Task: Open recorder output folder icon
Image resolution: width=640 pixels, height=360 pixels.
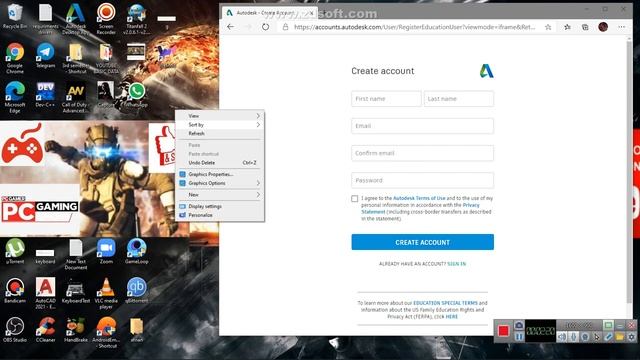Action: [x=620, y=337]
